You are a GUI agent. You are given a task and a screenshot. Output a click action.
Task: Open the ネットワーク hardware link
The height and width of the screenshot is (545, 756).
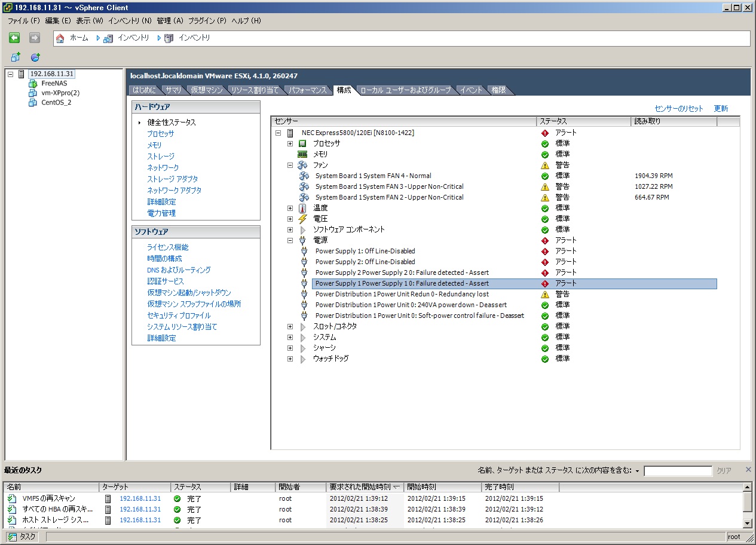coord(163,167)
